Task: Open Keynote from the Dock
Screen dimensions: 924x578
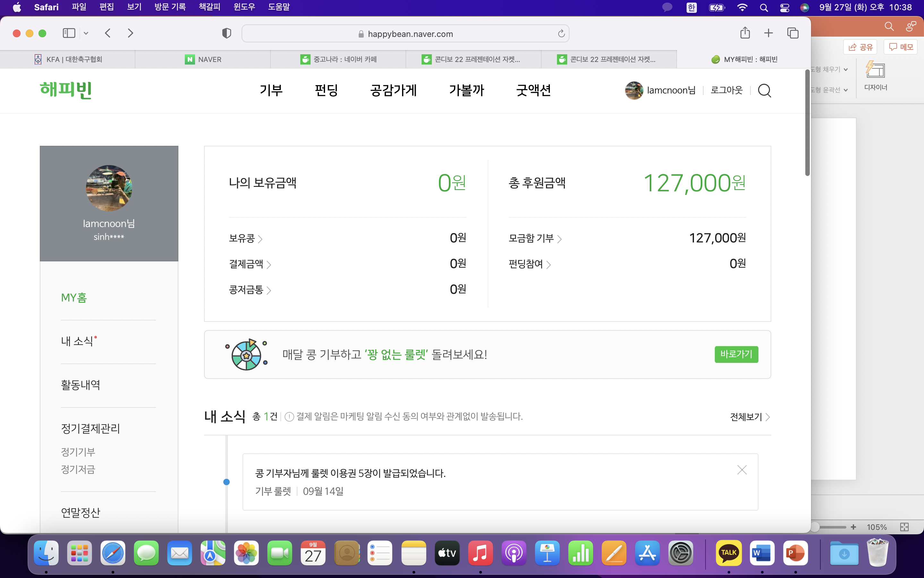Action: [547, 553]
